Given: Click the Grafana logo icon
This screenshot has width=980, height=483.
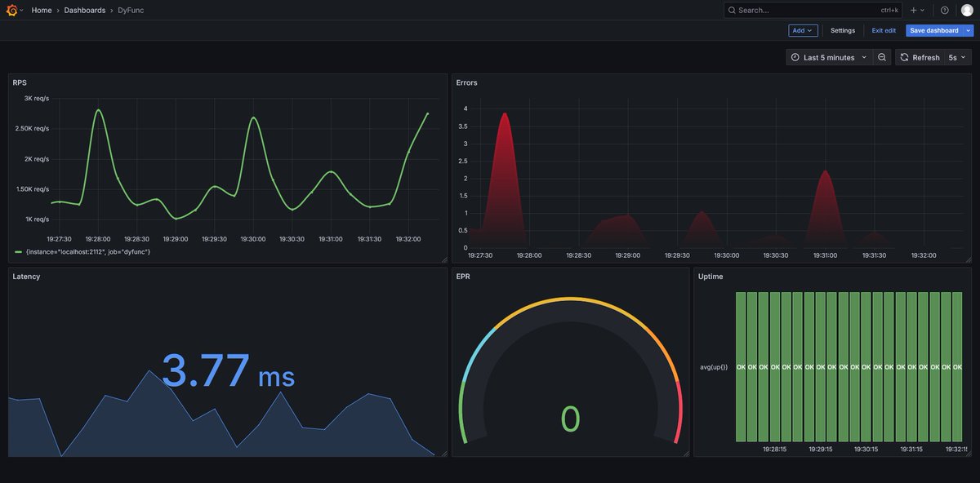Looking at the screenshot, I should (11, 10).
